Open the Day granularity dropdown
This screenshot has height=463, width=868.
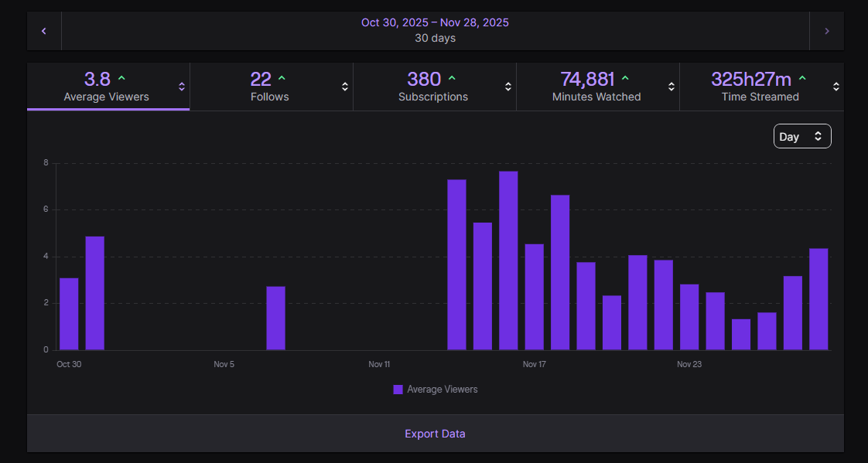(x=802, y=136)
